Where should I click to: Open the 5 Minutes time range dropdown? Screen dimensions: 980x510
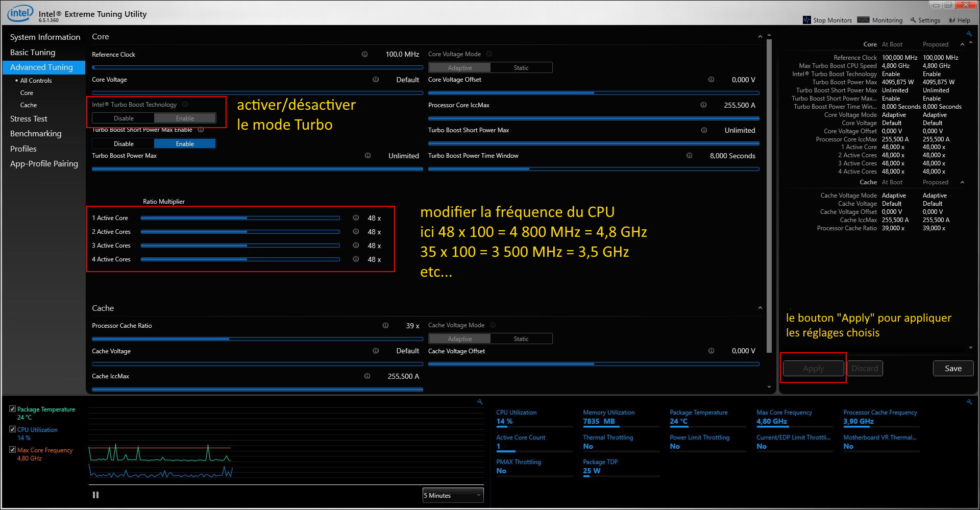tap(453, 495)
